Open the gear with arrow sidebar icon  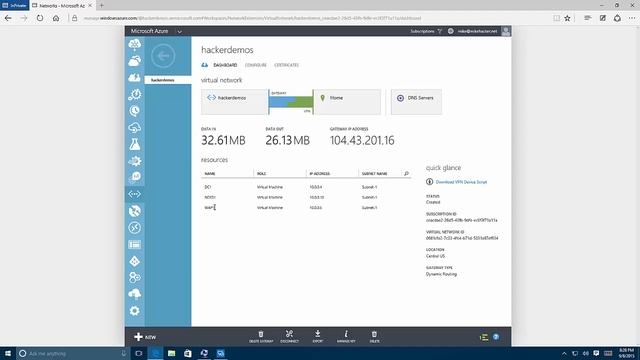click(135, 161)
